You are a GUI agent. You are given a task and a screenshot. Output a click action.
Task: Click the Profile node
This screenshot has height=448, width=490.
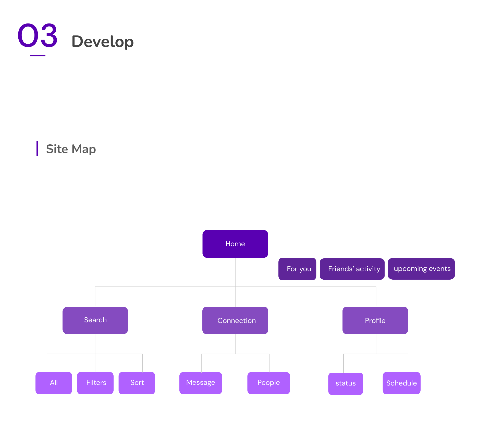(x=375, y=320)
